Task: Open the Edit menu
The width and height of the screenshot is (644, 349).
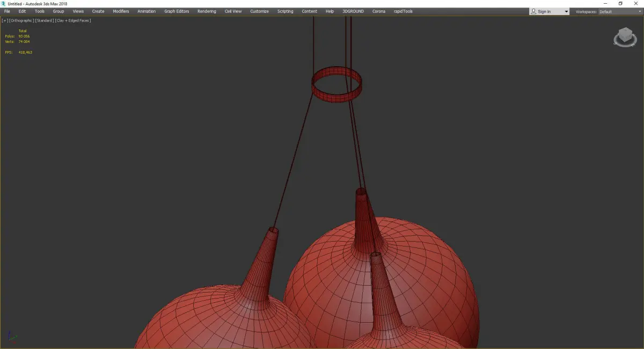Action: tap(22, 11)
